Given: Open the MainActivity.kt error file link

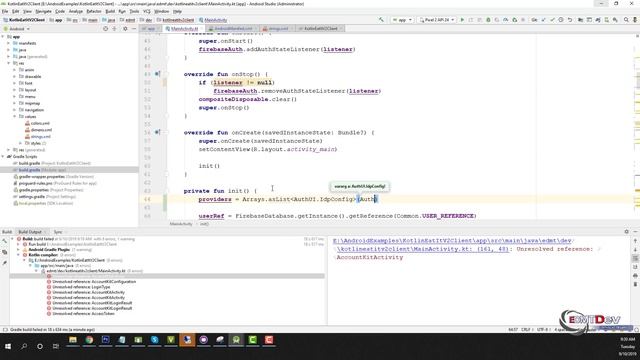Looking at the screenshot, I should coord(453,245).
